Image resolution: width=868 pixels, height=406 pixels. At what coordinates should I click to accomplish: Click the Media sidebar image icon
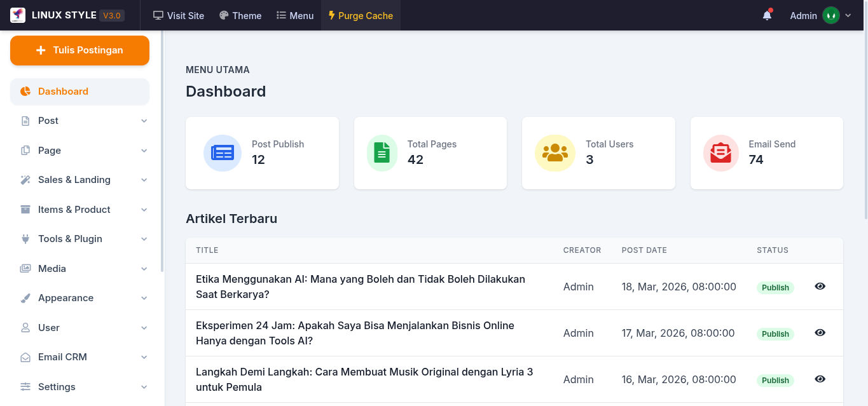click(25, 269)
